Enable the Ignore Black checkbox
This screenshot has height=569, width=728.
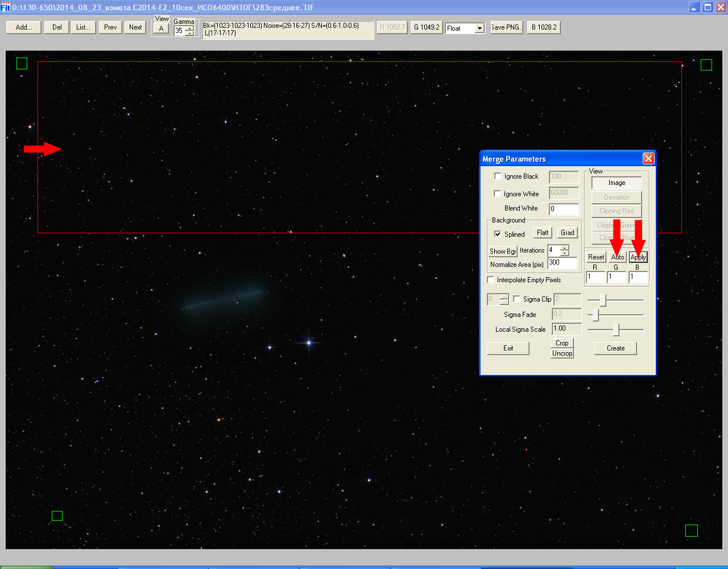[498, 176]
